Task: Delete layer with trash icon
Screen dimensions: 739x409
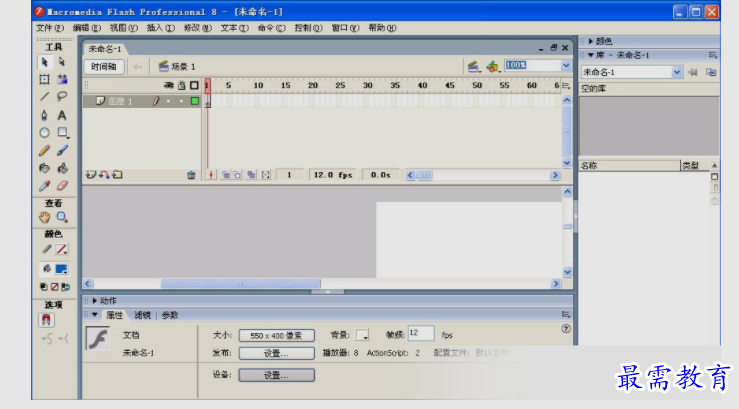Action: point(191,175)
